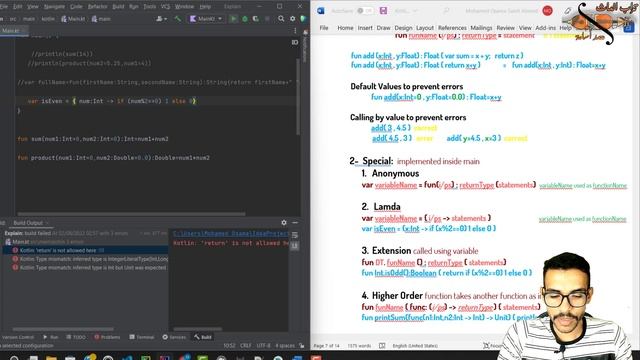Click CRLF line separator in status bar

(246, 346)
